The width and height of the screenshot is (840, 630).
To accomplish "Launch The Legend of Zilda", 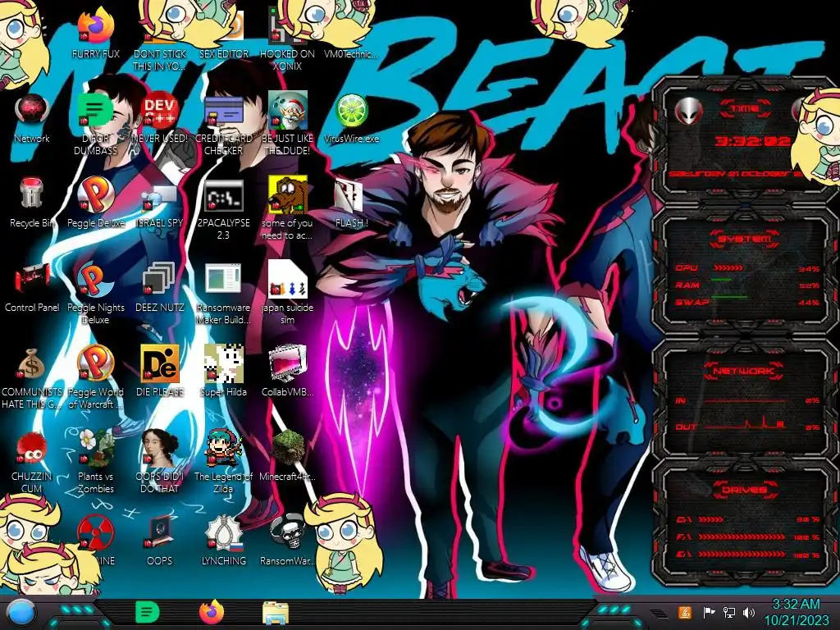I will point(224,448).
